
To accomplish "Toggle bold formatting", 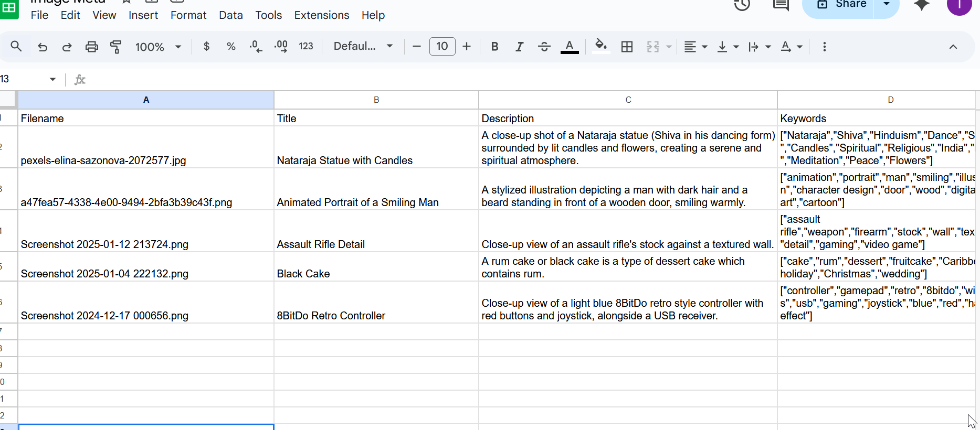I will [494, 47].
